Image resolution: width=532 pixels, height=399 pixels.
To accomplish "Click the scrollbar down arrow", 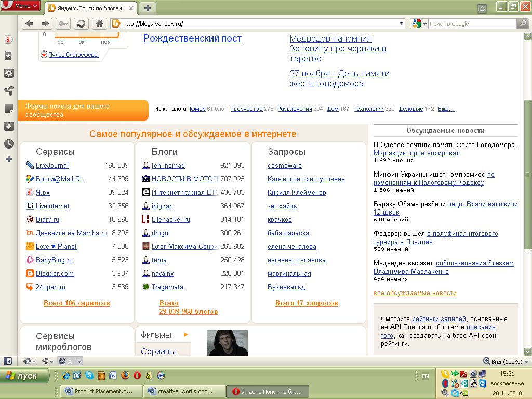I will (527, 351).
